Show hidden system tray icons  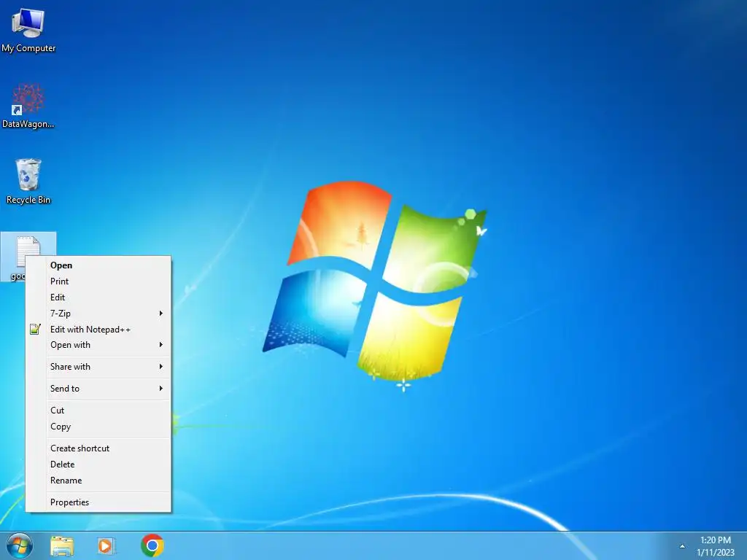(x=682, y=546)
